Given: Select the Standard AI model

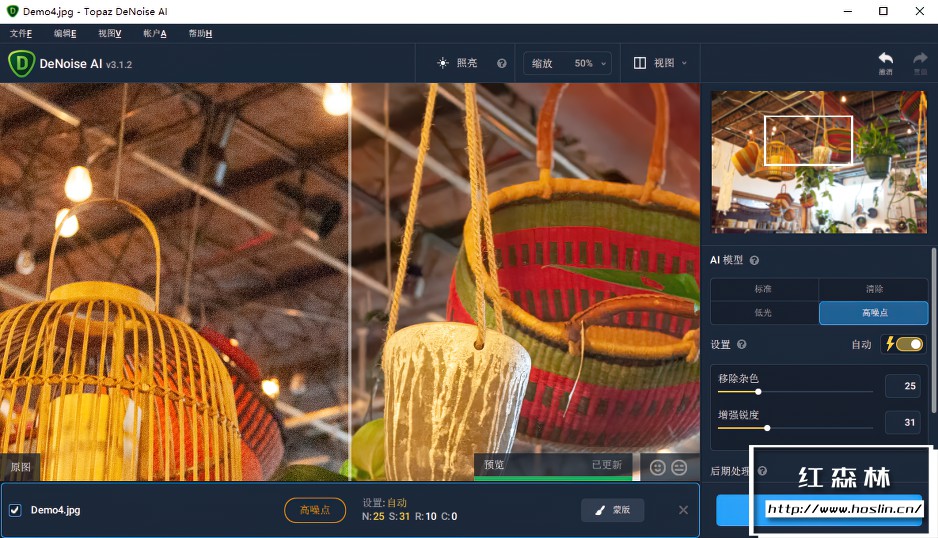Looking at the screenshot, I should coord(764,289).
